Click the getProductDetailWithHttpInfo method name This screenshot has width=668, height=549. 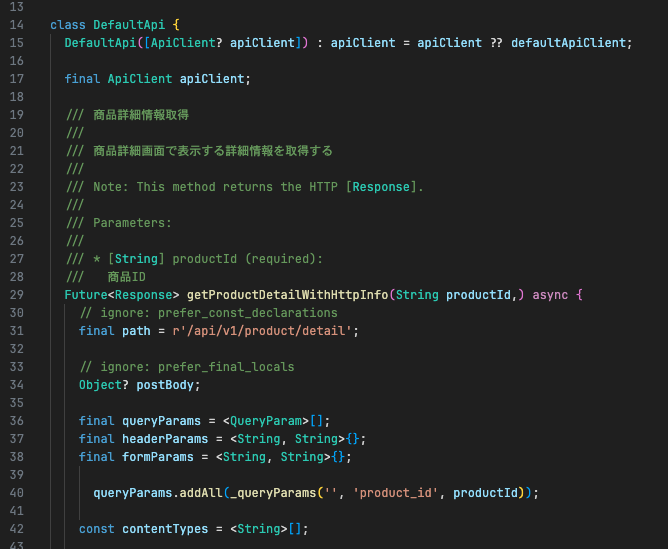[288, 295]
